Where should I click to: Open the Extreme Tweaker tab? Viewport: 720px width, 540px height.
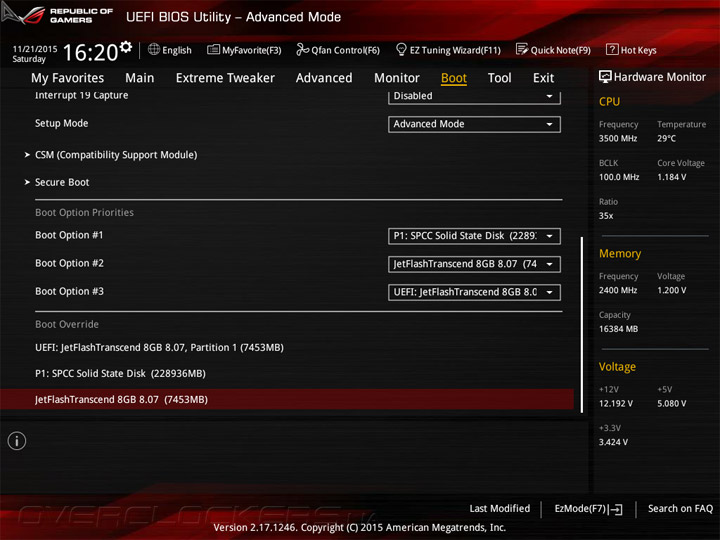tap(225, 78)
